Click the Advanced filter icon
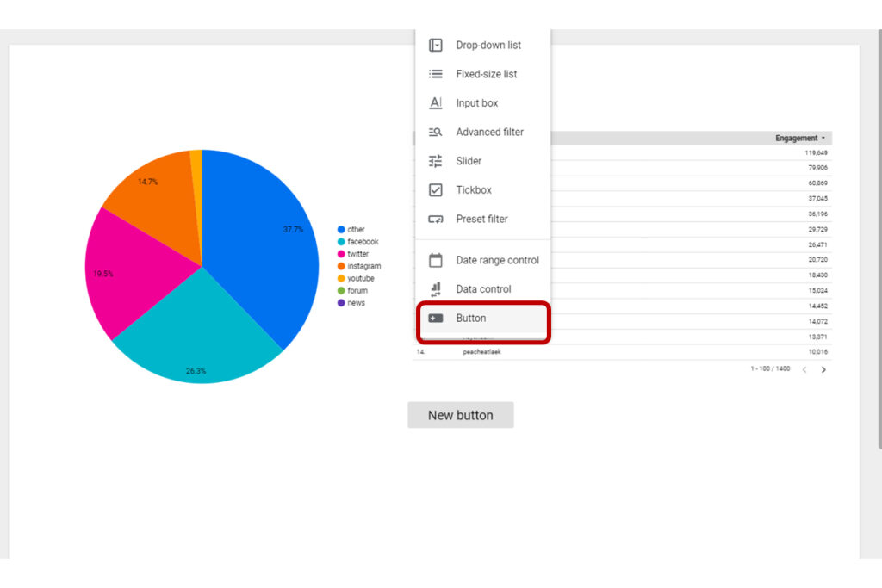This screenshot has height=588, width=882. pos(435,132)
